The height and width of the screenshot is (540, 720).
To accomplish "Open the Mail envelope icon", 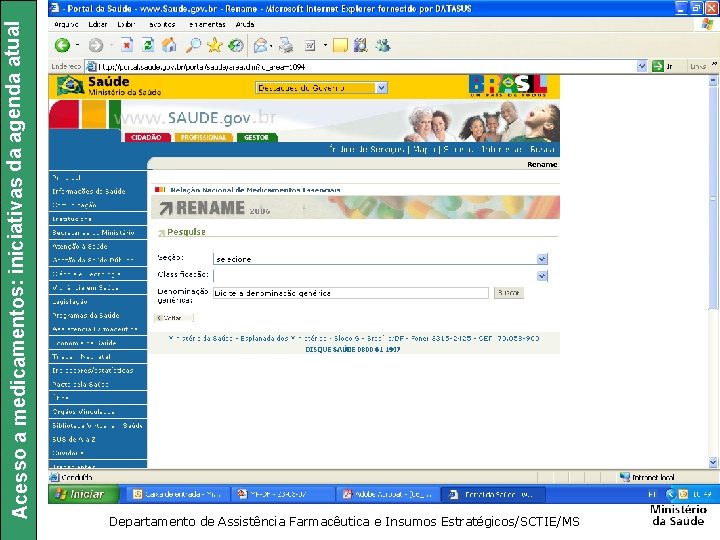I will coord(260,45).
